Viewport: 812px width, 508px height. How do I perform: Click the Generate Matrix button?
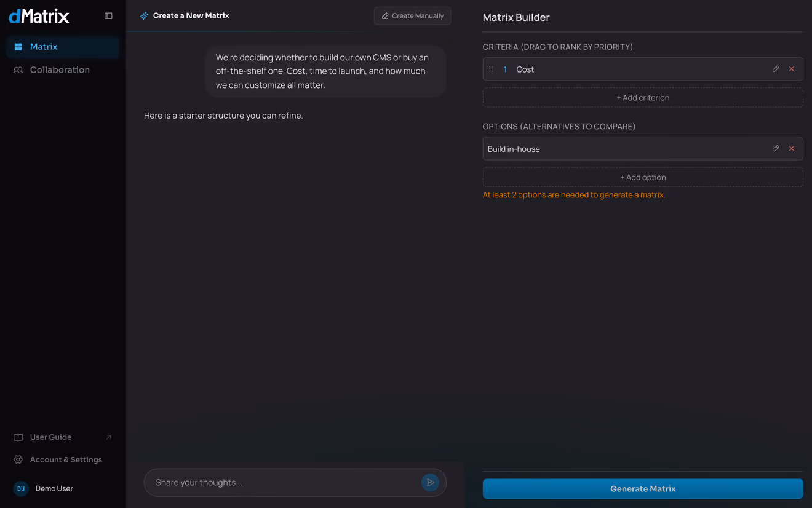click(x=643, y=489)
